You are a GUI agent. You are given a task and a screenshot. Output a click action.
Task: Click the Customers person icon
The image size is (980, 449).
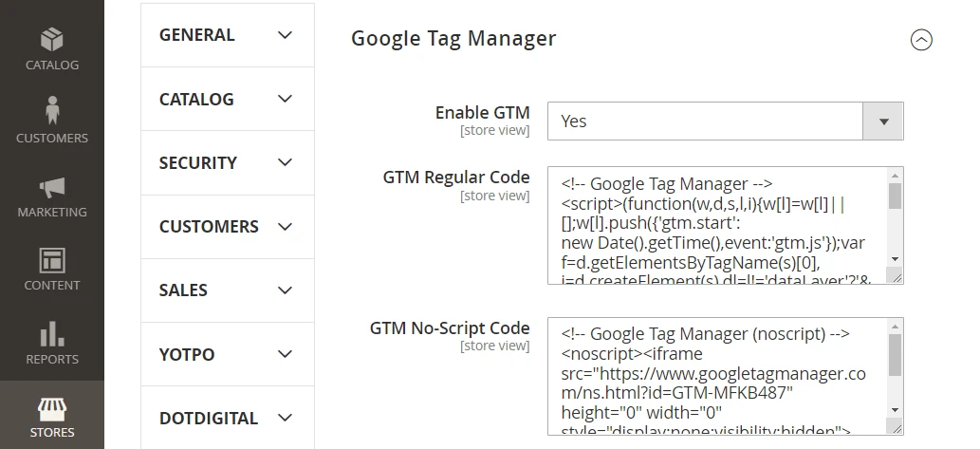51,109
